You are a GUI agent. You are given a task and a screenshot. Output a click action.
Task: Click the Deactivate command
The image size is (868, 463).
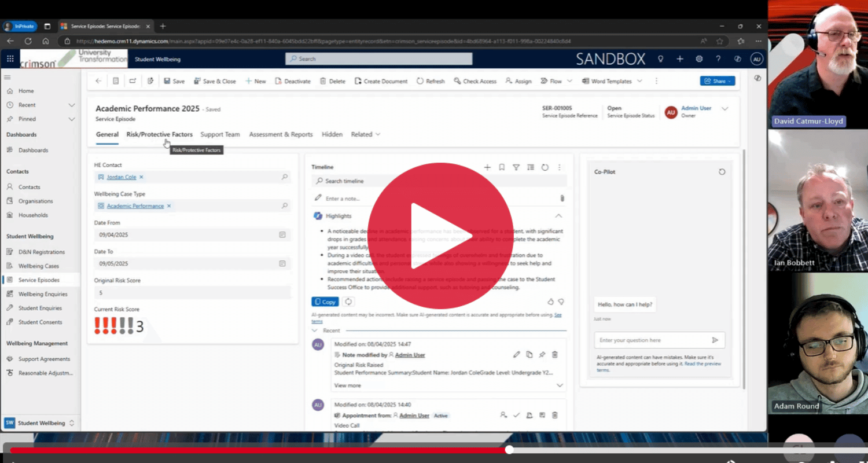(293, 81)
